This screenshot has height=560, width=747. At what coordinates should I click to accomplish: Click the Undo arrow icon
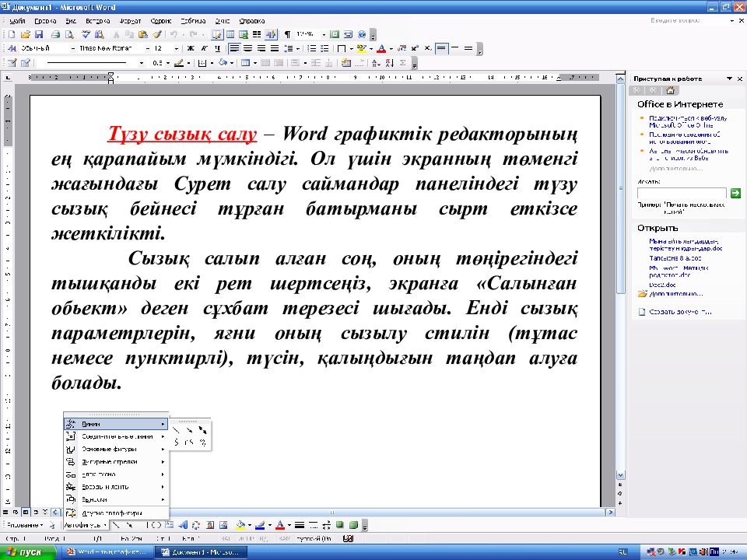(x=174, y=34)
